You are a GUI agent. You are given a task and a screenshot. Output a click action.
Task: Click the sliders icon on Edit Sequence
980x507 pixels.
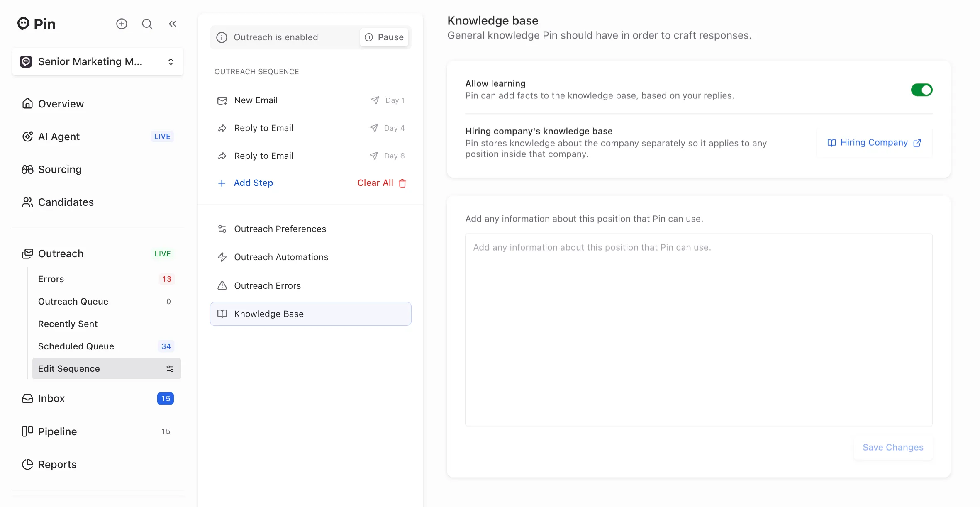pos(170,368)
